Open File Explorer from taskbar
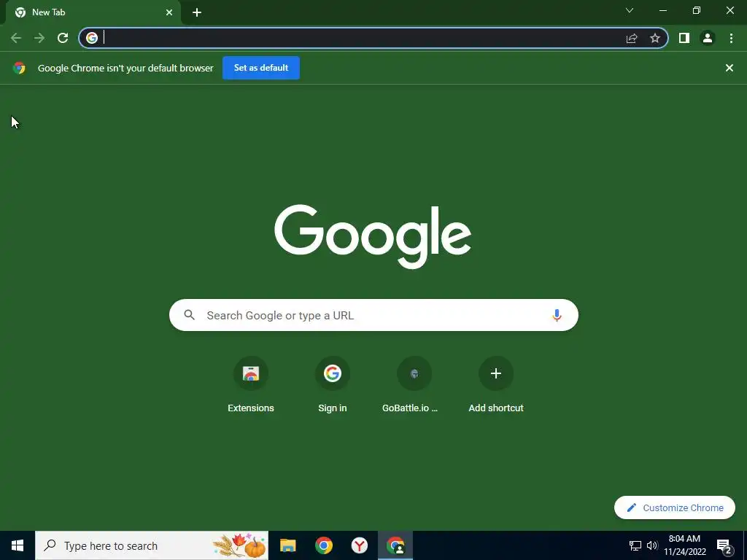 pos(287,545)
